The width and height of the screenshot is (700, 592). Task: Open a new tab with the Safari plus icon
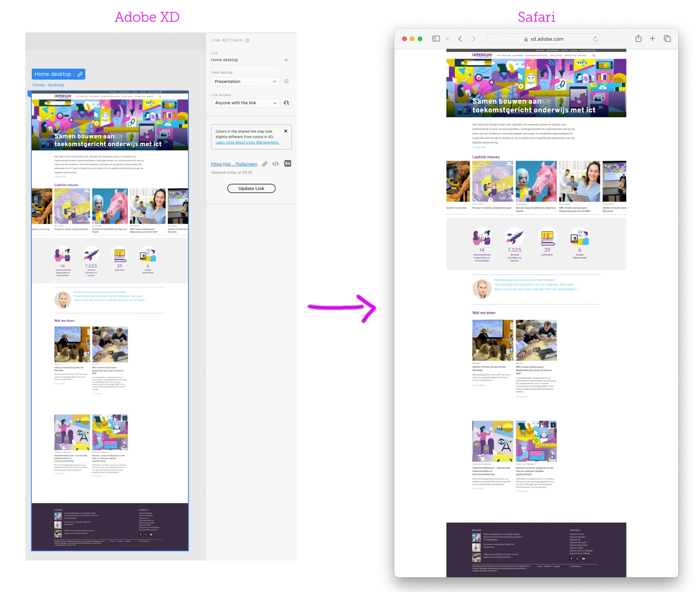point(653,38)
